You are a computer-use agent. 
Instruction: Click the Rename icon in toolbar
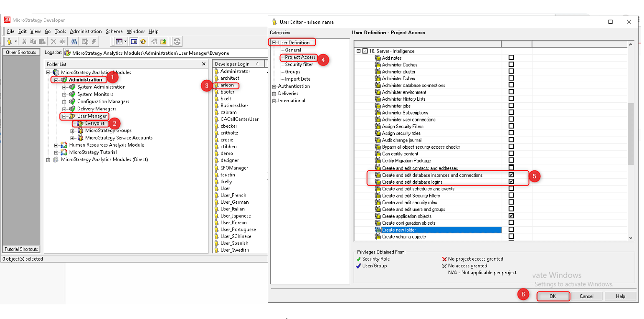pos(62,41)
